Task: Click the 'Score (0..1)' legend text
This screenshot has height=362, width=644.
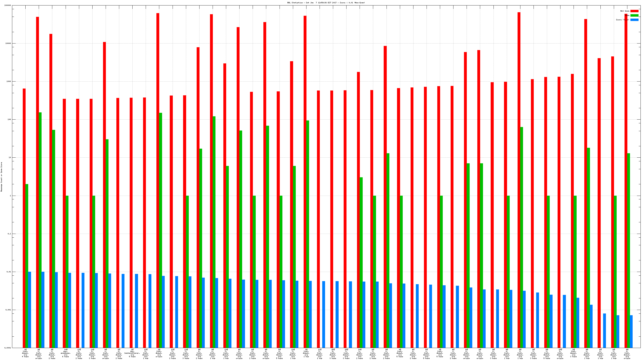Action: (x=623, y=20)
